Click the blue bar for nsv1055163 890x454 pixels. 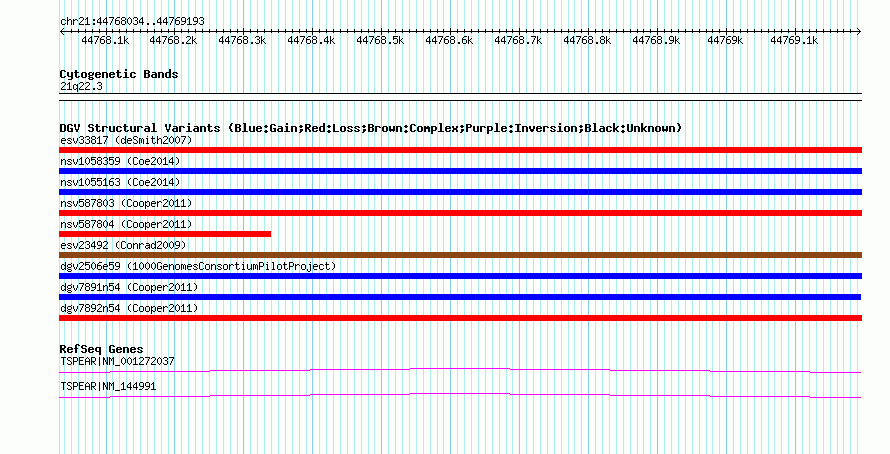point(460,192)
